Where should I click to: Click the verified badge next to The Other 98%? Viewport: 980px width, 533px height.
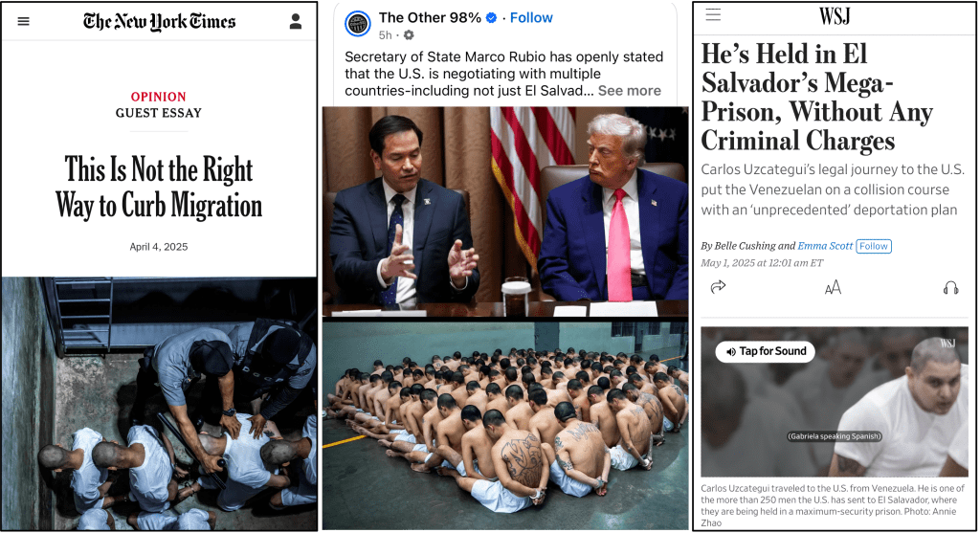[x=491, y=18]
